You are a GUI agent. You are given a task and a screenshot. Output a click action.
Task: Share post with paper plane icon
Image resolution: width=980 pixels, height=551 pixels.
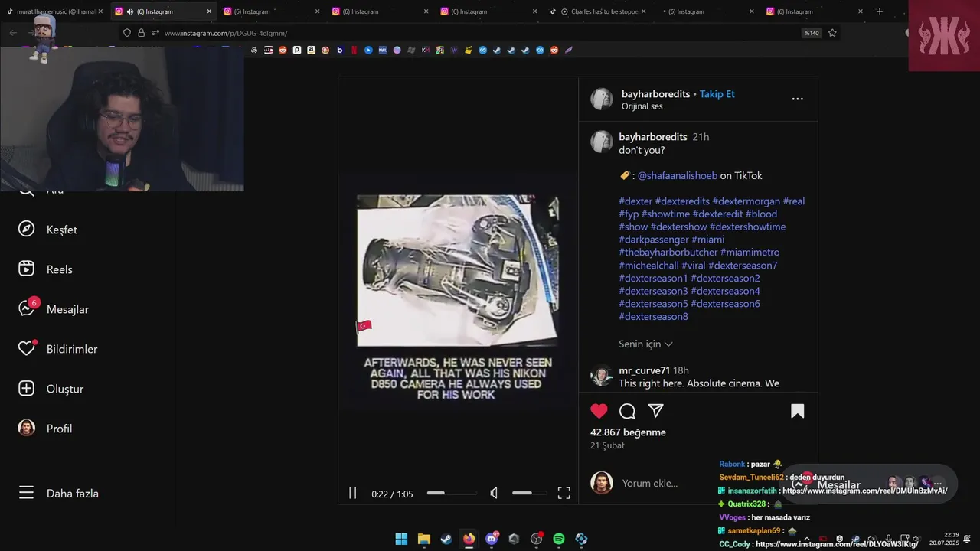(x=655, y=411)
